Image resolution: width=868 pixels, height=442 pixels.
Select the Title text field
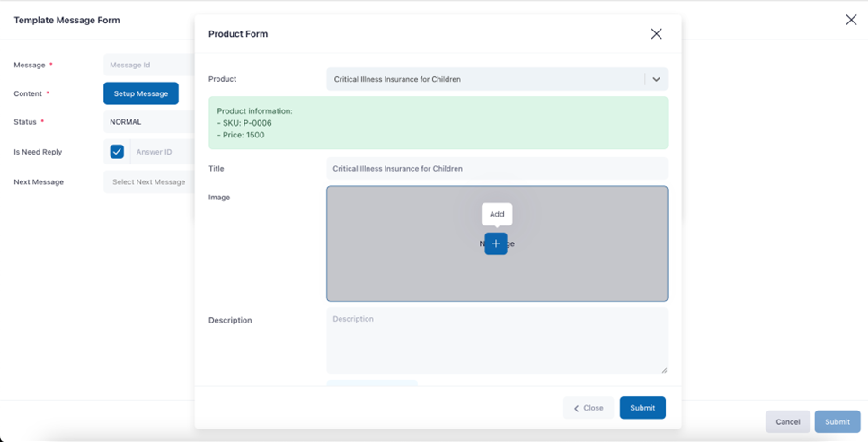[496, 168]
